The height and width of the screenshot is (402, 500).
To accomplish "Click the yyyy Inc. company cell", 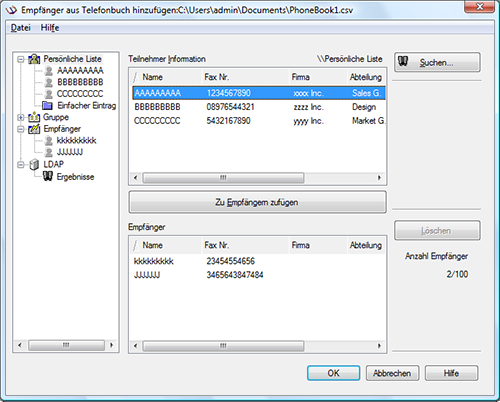I will coord(308,121).
